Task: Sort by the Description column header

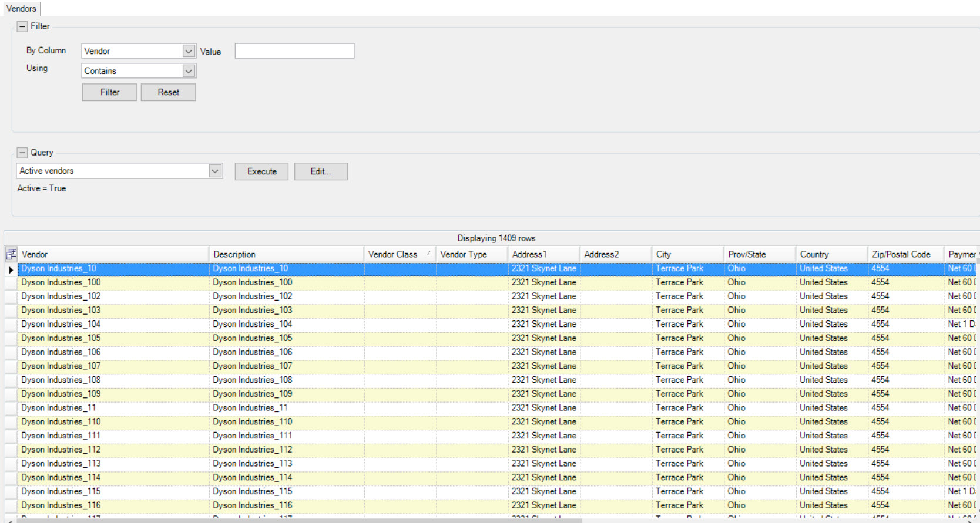Action: tap(286, 254)
